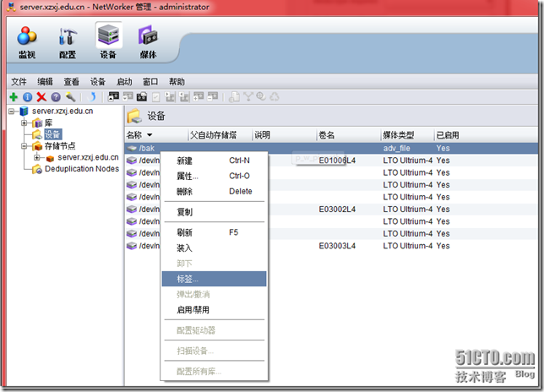
Task: Collapse the 存储节点 tree node
Action: point(24,146)
